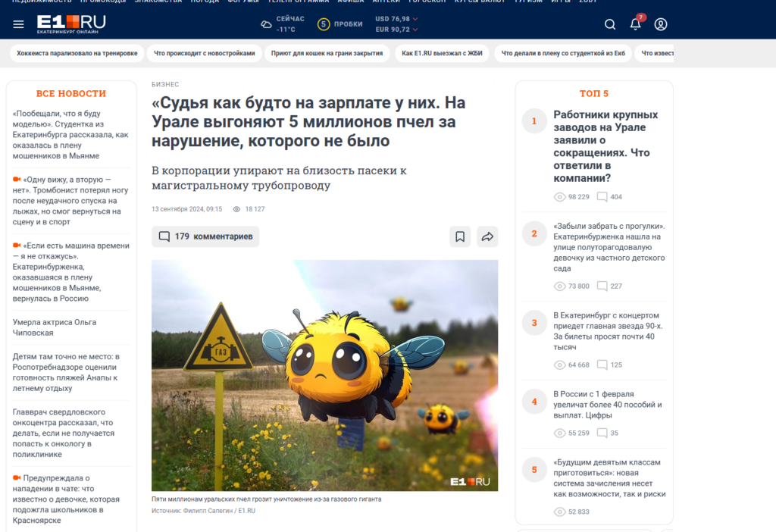Open the 179 комментариев button
This screenshot has height=532, width=776.
tap(205, 236)
